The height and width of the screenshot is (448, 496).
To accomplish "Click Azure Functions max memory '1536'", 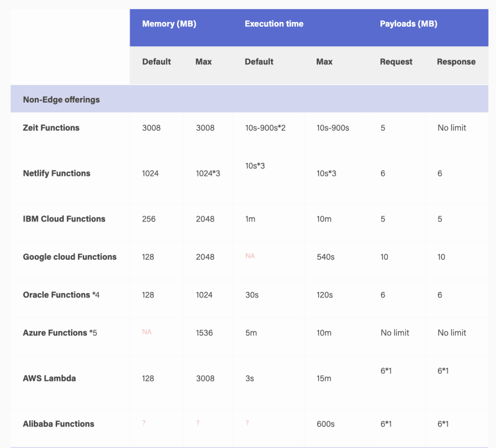I will [204, 332].
